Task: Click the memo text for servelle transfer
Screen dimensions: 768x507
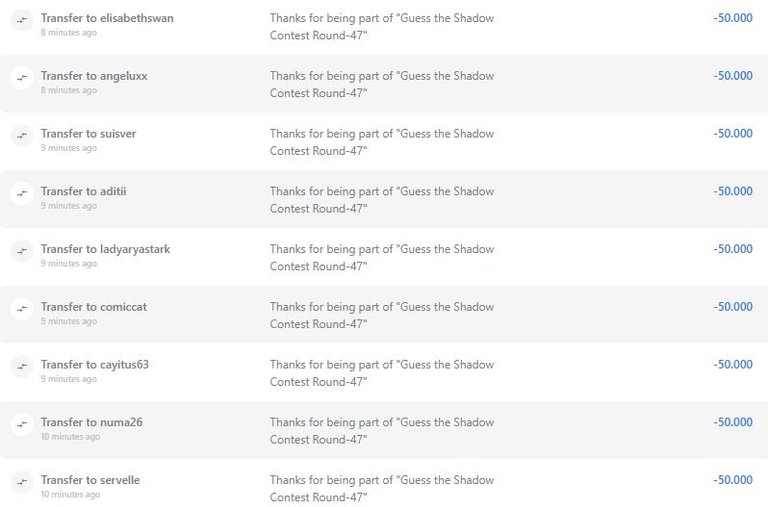Action: (382, 489)
